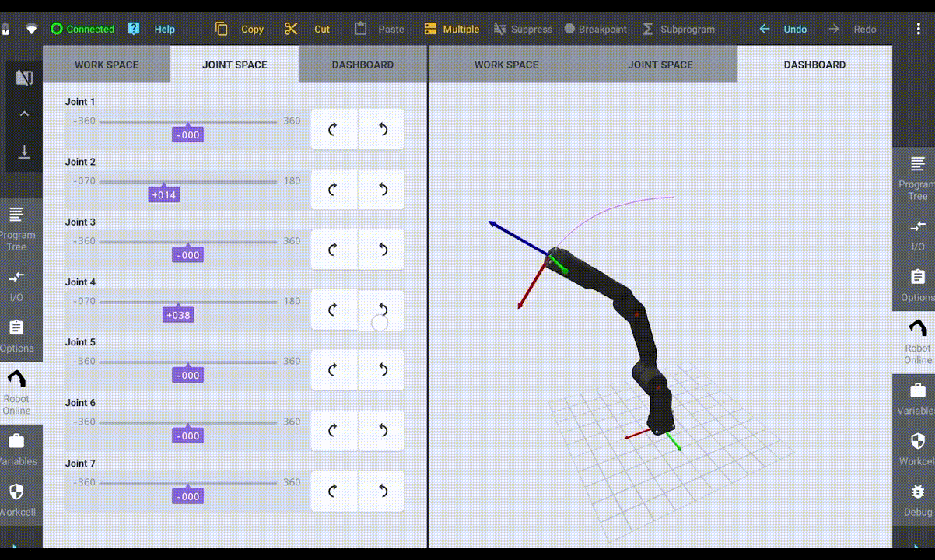Toggle Breakpoint in toolbar
This screenshot has width=935, height=560.
pyautogui.click(x=595, y=29)
